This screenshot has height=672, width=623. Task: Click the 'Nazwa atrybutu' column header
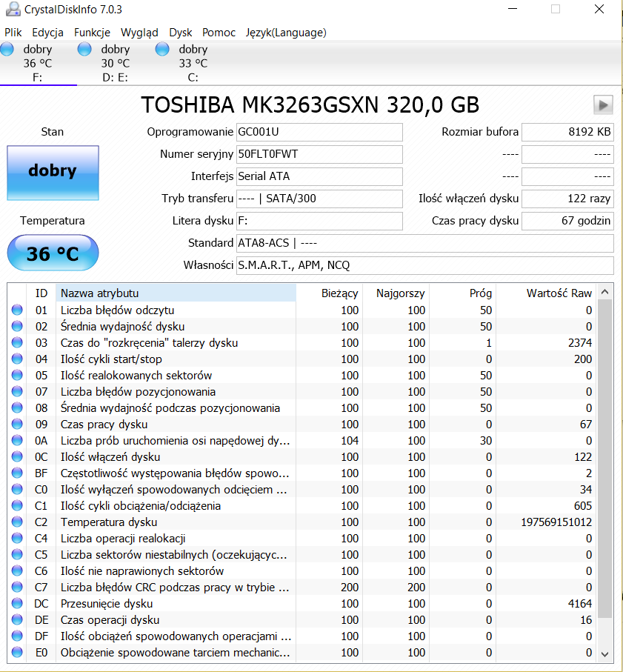(176, 293)
